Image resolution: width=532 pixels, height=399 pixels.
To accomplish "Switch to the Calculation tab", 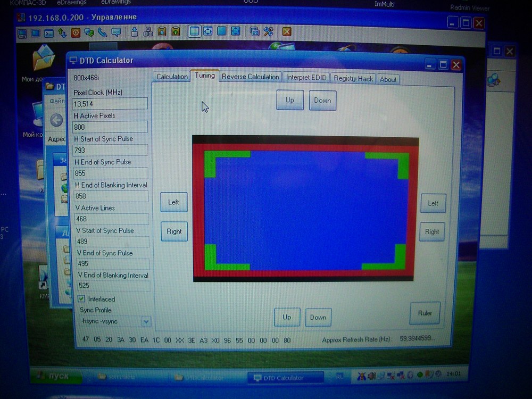I will 172,77.
